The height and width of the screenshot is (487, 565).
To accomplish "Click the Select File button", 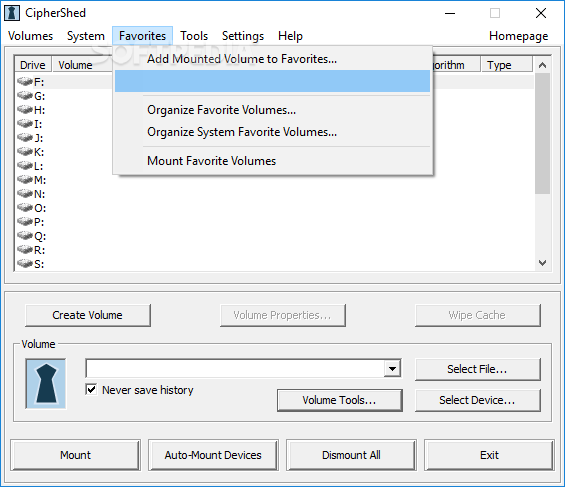I will (x=477, y=369).
